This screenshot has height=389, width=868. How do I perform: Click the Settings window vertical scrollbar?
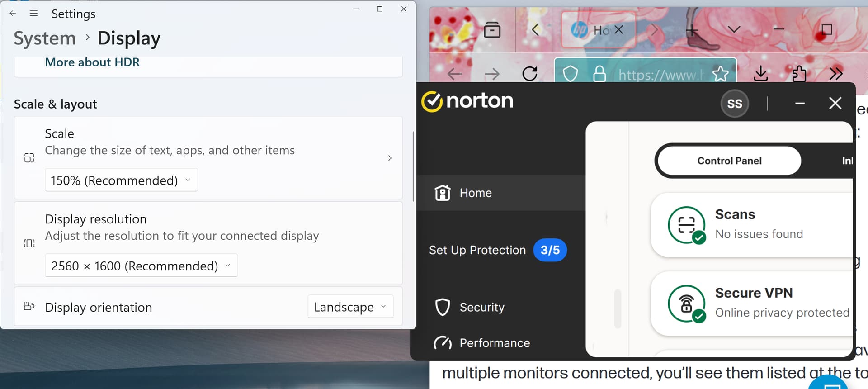point(413,166)
